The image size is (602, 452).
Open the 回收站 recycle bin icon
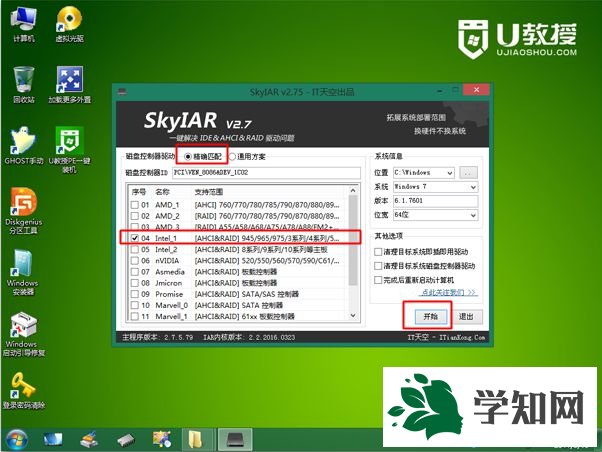[24, 84]
